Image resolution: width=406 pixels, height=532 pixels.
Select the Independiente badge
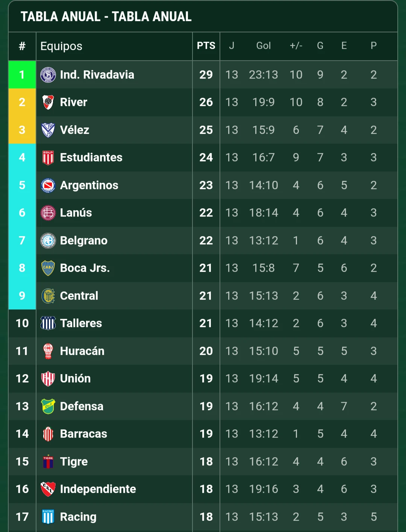[x=48, y=489]
